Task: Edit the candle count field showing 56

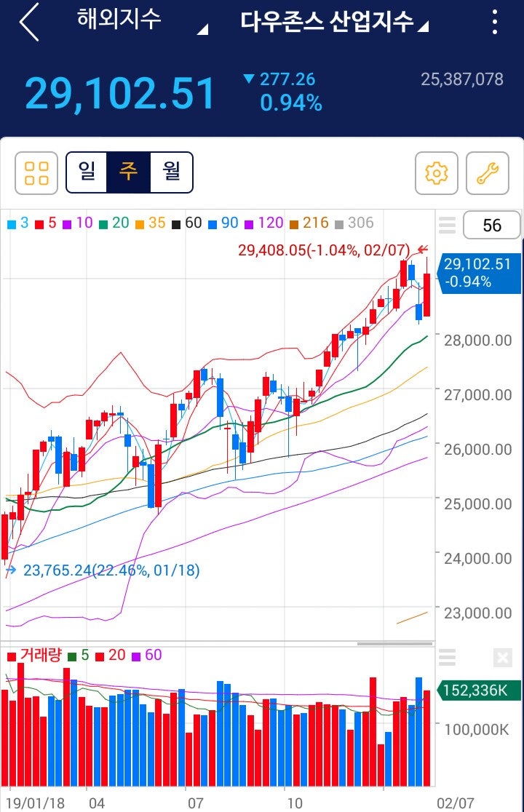Action: coord(491,226)
